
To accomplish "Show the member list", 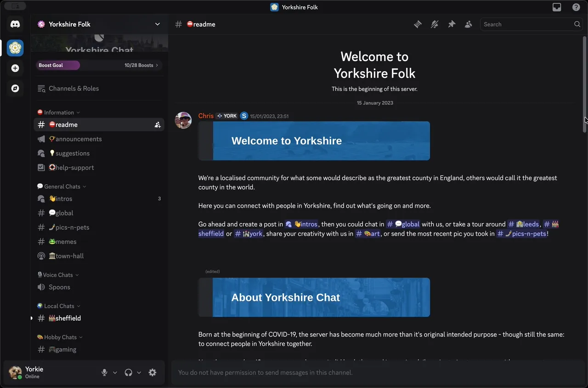I will pyautogui.click(x=468, y=24).
